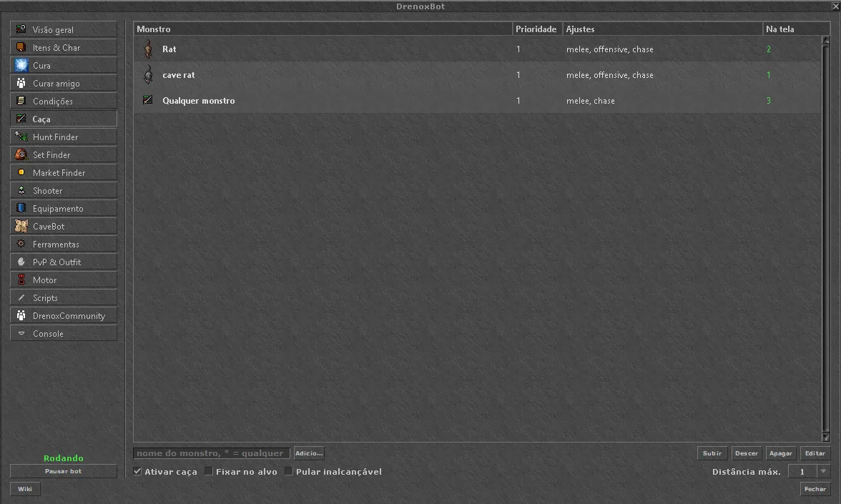Click Qualquer monstro's on-screen count 3

pyautogui.click(x=769, y=100)
